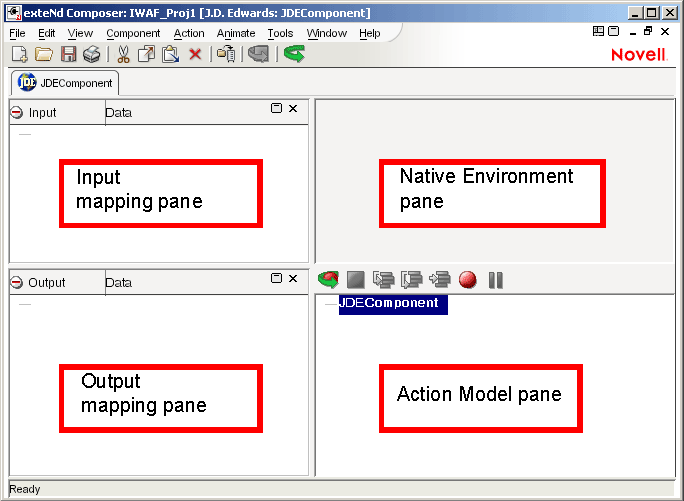Click the second step animation icon
The image size is (684, 501).
click(x=411, y=280)
